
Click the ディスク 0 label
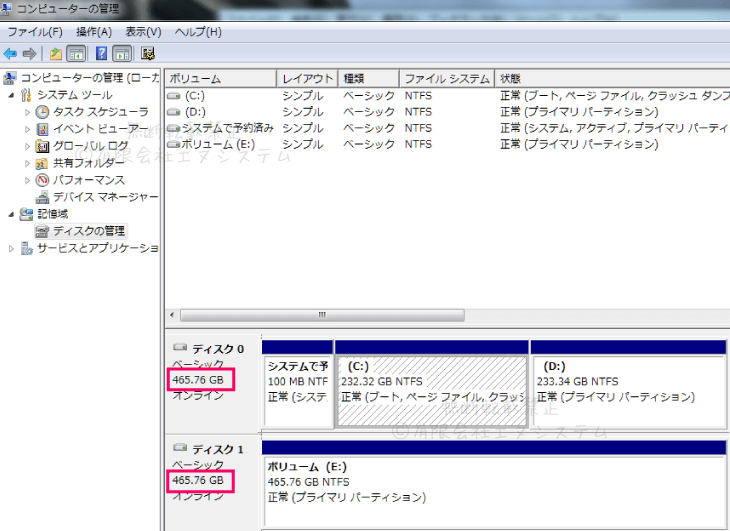pyautogui.click(x=218, y=349)
